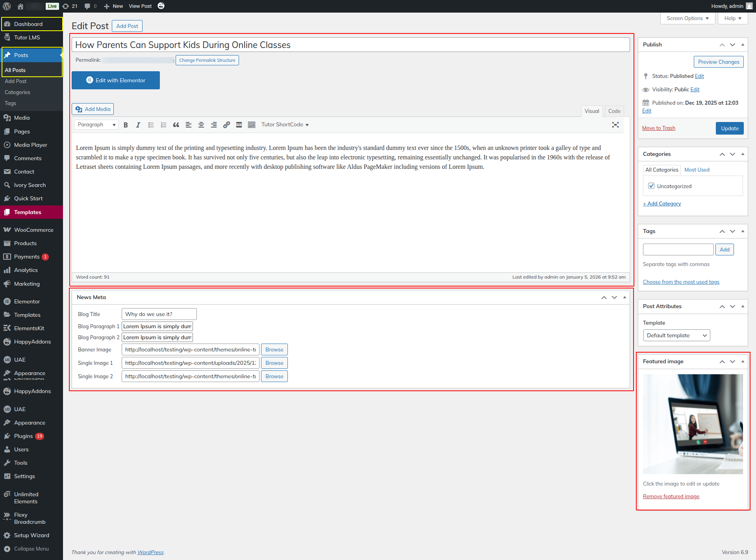Enter distraction-free fullscreen editor mode
756x560 pixels.
615,125
